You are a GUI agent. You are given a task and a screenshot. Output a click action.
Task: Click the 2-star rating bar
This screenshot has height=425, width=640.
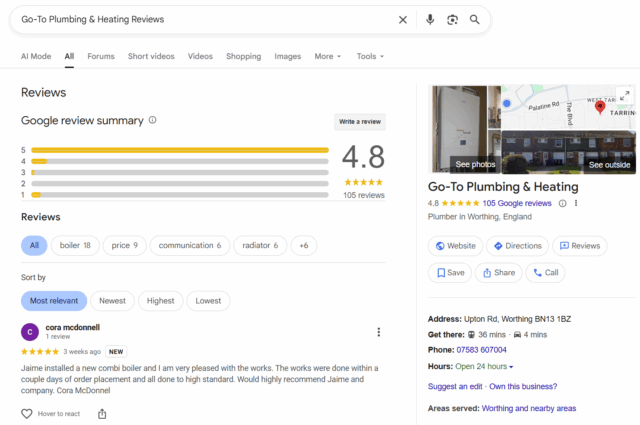click(180, 184)
